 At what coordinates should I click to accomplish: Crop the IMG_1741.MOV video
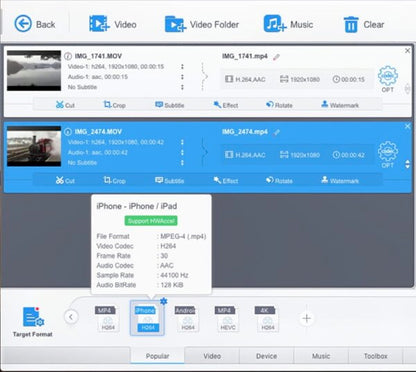pos(114,105)
